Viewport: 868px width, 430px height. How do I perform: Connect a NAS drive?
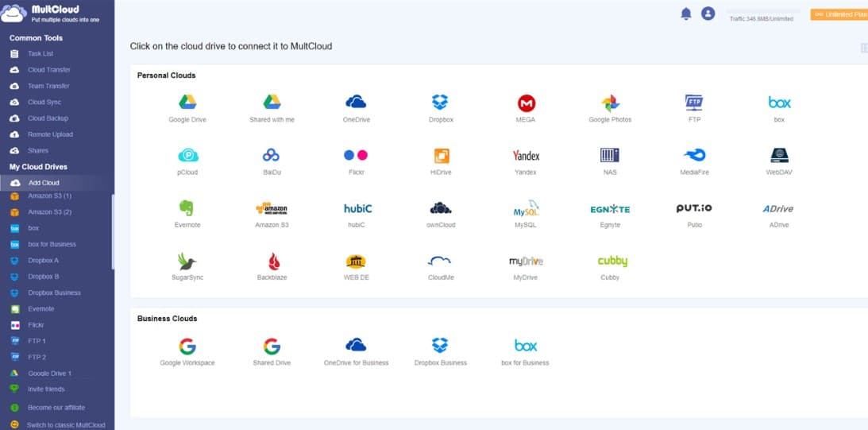610,161
